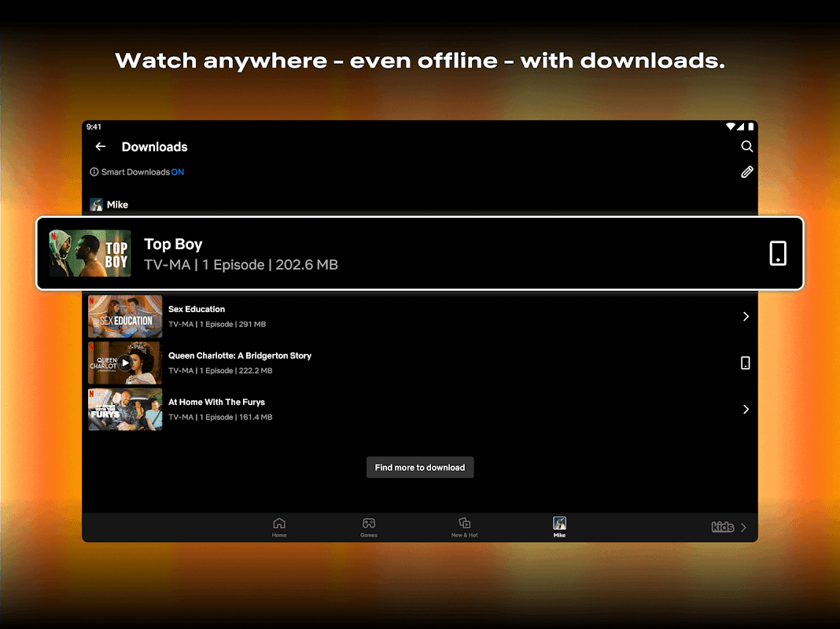Click the pencil edit downloads icon
This screenshot has height=629, width=840.
point(746,172)
